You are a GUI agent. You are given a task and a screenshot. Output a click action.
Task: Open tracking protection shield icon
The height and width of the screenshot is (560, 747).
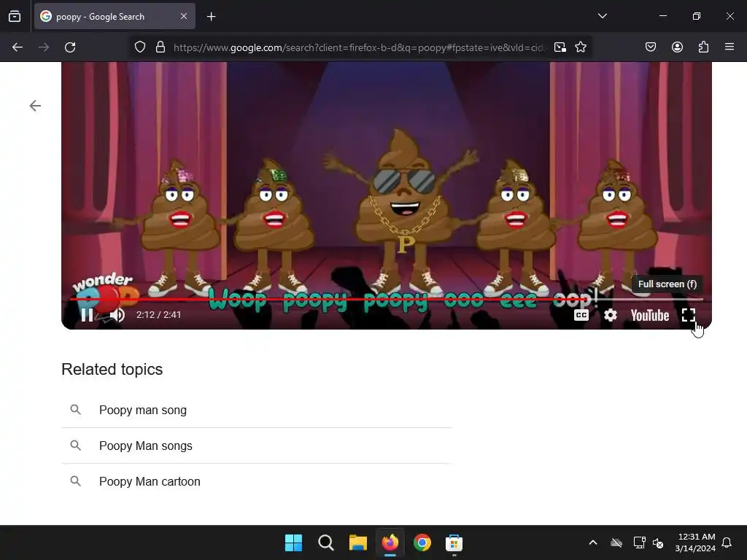139,47
